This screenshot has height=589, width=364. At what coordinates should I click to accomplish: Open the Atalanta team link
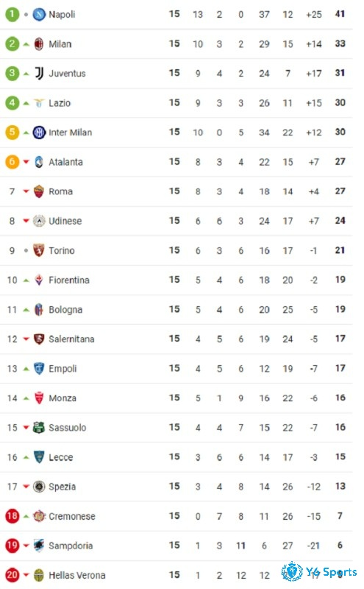coord(65,162)
